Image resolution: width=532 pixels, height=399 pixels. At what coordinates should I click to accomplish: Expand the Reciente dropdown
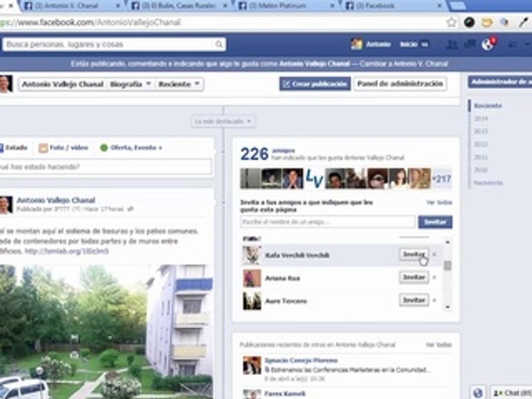(179, 84)
